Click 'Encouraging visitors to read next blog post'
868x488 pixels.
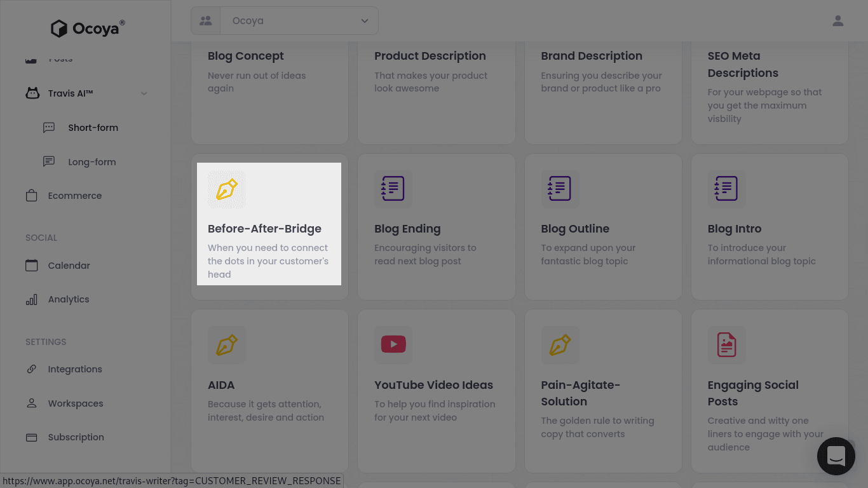[x=425, y=254]
